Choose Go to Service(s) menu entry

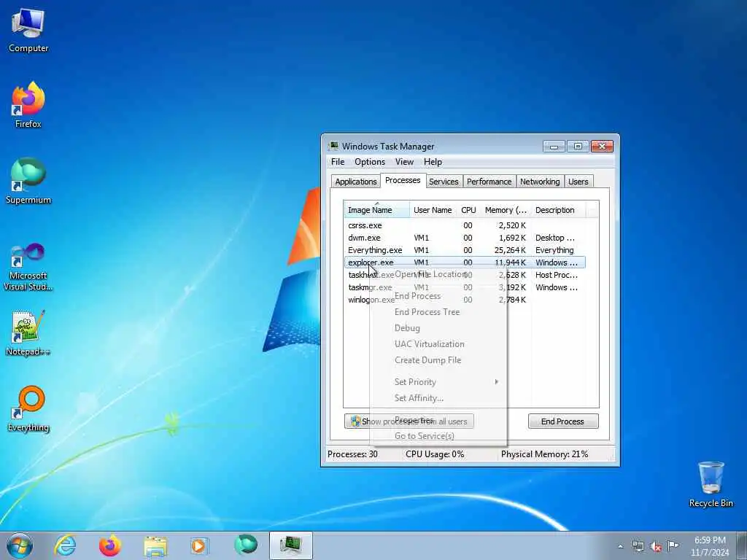438,436
